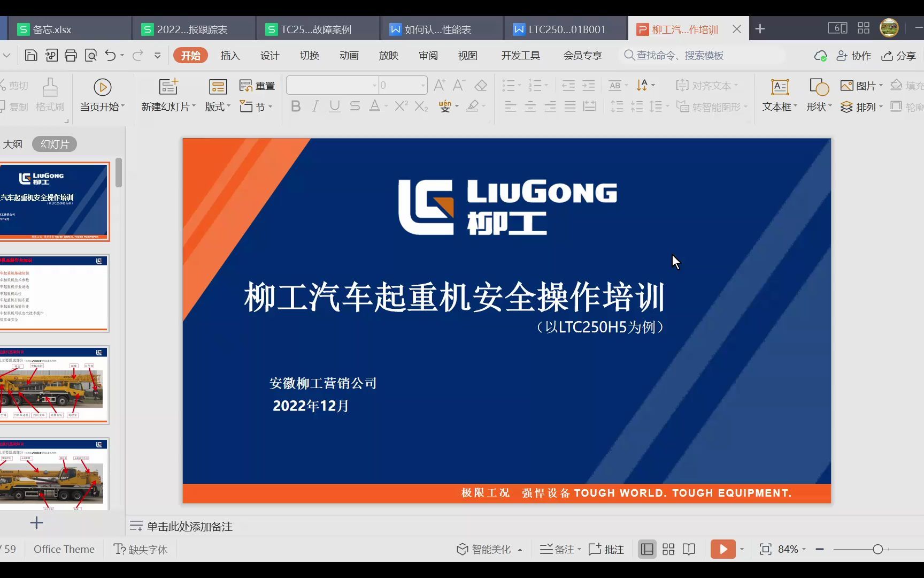
Task: Start slideshow with orange play button
Action: coord(723,549)
